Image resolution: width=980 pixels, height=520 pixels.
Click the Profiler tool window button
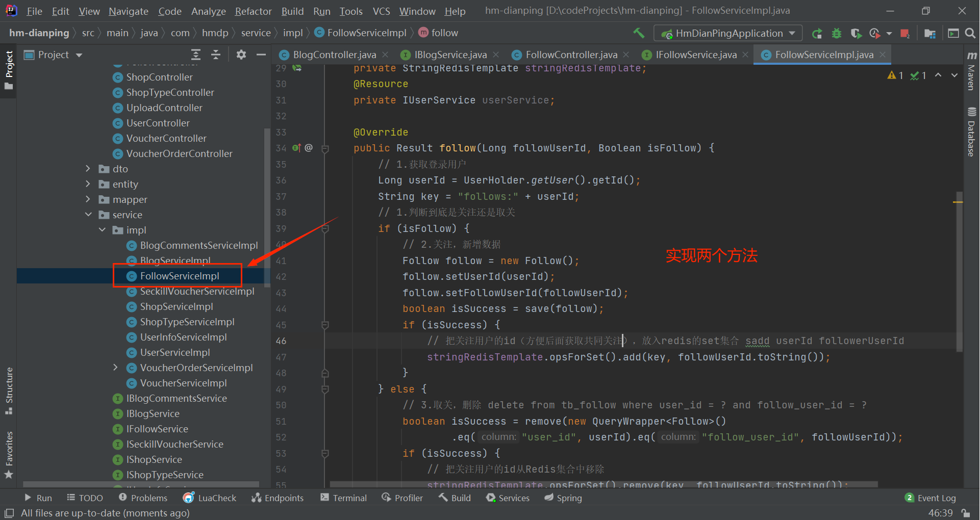click(402, 498)
